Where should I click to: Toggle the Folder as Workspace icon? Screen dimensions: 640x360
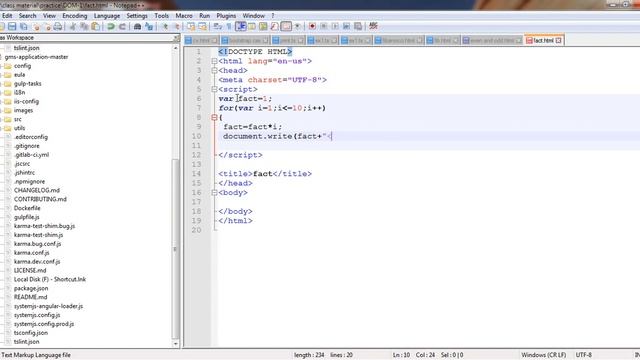286,27
